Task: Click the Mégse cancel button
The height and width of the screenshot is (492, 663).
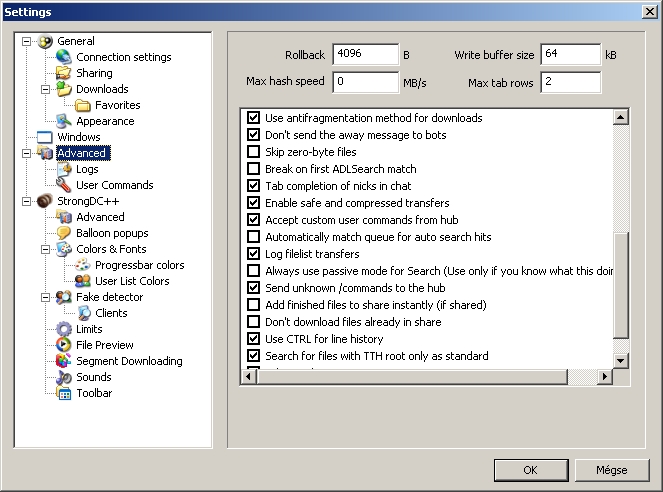Action: click(611, 470)
